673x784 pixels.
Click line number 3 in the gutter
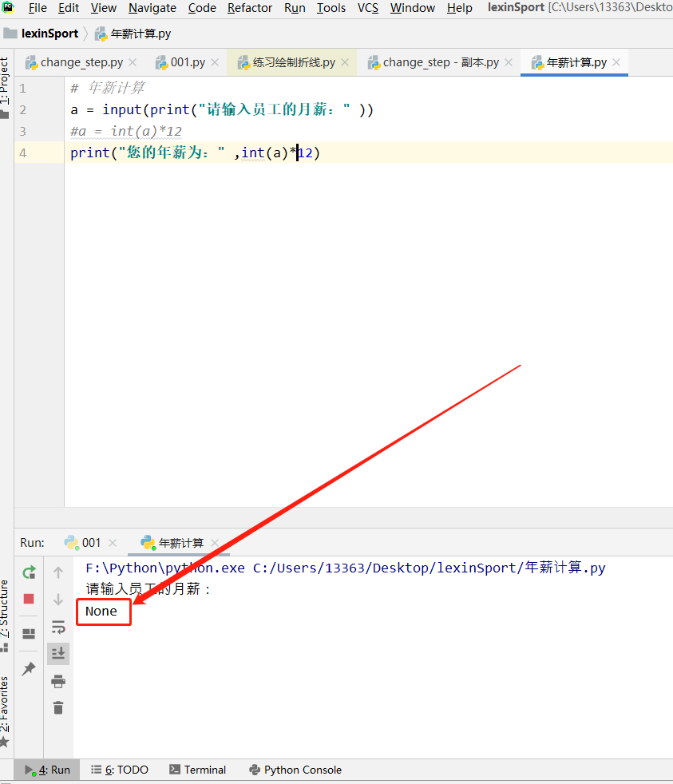(23, 132)
